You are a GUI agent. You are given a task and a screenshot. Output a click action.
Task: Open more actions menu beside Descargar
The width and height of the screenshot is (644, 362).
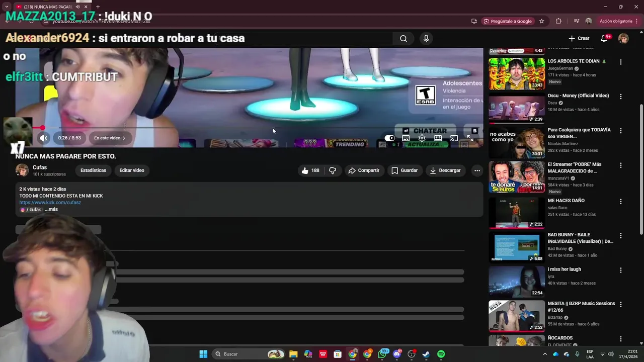coord(477,170)
